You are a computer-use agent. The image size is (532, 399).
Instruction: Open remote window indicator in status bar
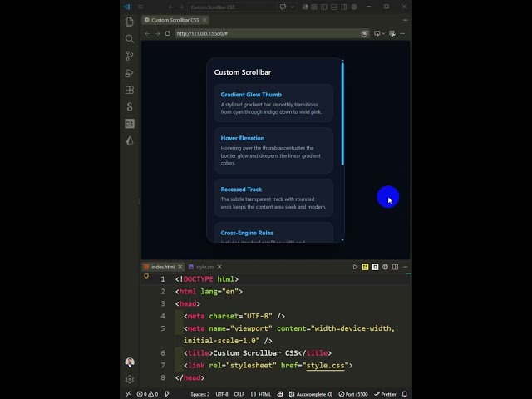[128, 394]
